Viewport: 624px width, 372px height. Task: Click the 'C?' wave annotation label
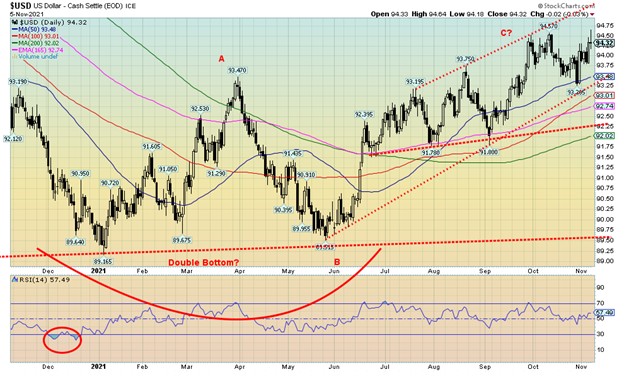pyautogui.click(x=506, y=33)
